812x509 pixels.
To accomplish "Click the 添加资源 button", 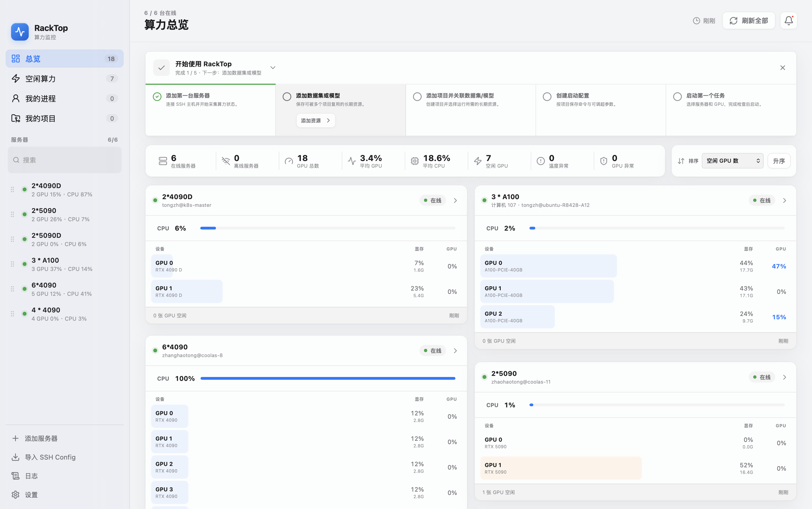I will (316, 120).
